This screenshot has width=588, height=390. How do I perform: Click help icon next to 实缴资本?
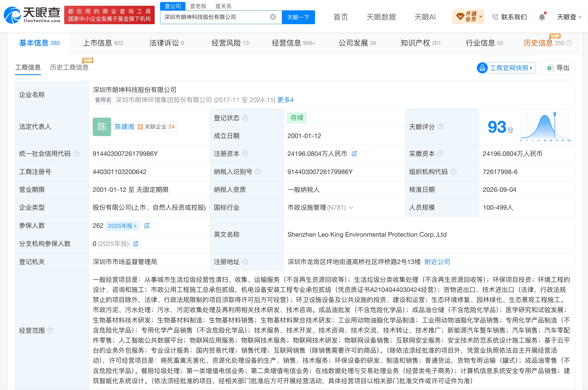pyautogui.click(x=440, y=154)
